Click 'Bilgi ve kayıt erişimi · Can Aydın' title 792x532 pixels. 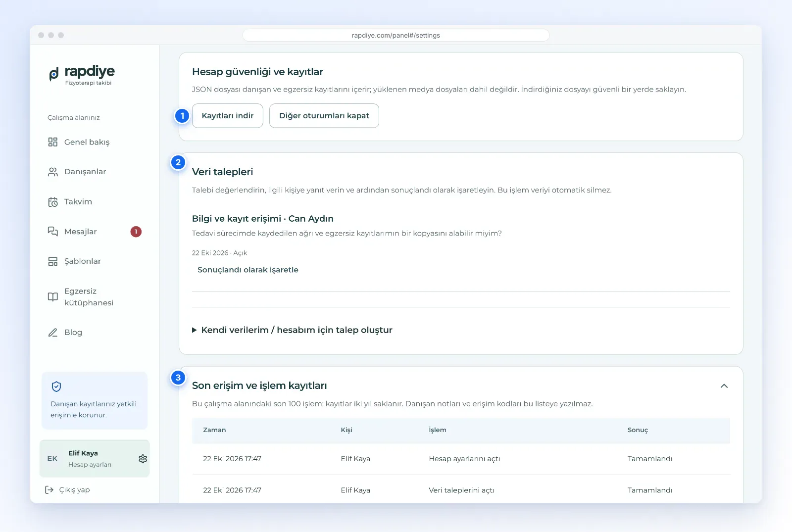pyautogui.click(x=263, y=219)
